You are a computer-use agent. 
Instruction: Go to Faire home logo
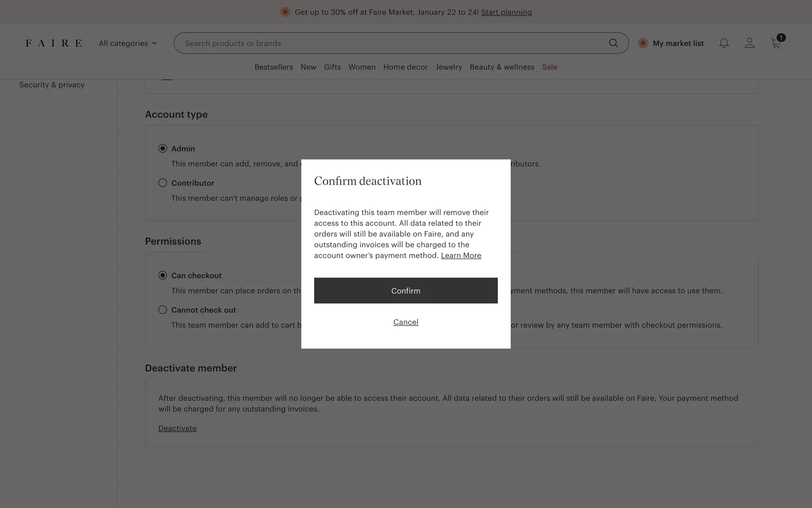(54, 43)
